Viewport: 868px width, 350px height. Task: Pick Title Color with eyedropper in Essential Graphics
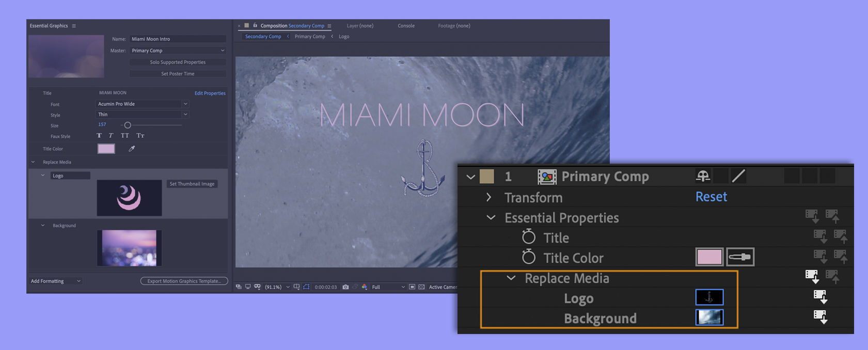(x=132, y=149)
